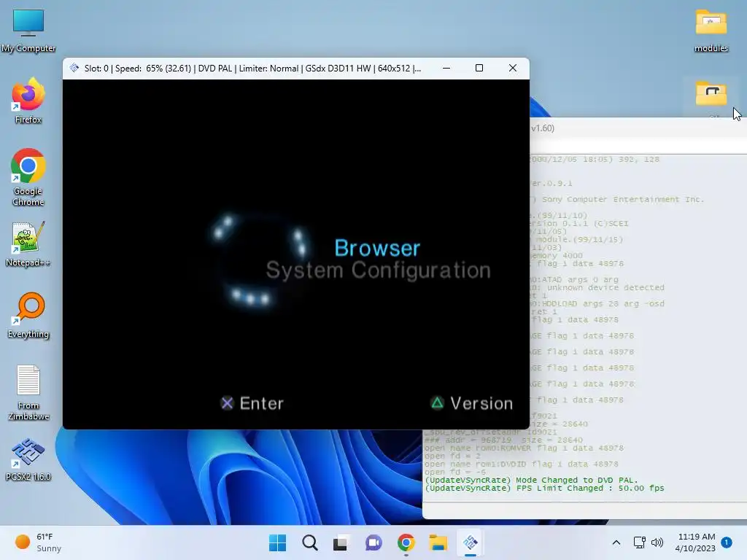Open the modules folder on desktop
Image resolution: width=747 pixels, height=560 pixels.
[711, 31]
